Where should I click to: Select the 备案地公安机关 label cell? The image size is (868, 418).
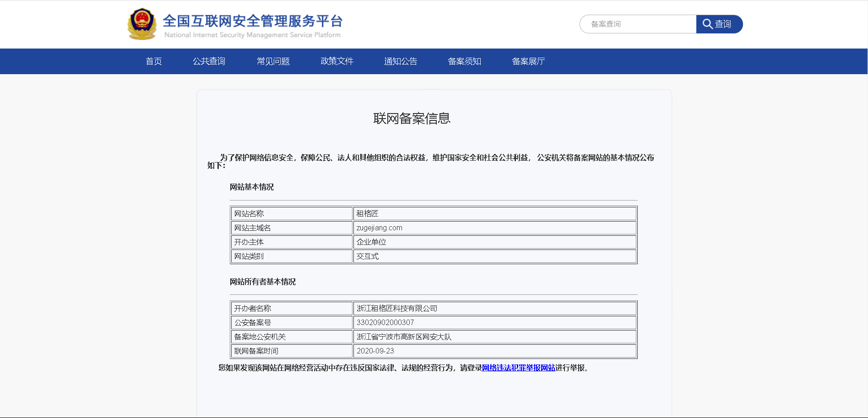pyautogui.click(x=292, y=337)
